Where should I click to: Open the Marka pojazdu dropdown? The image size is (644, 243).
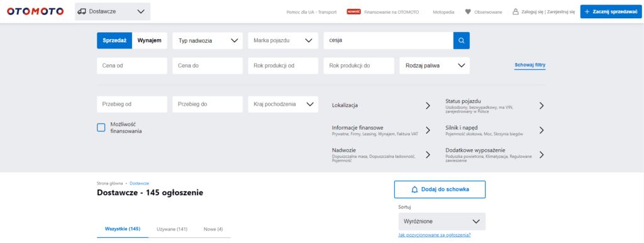click(x=283, y=41)
